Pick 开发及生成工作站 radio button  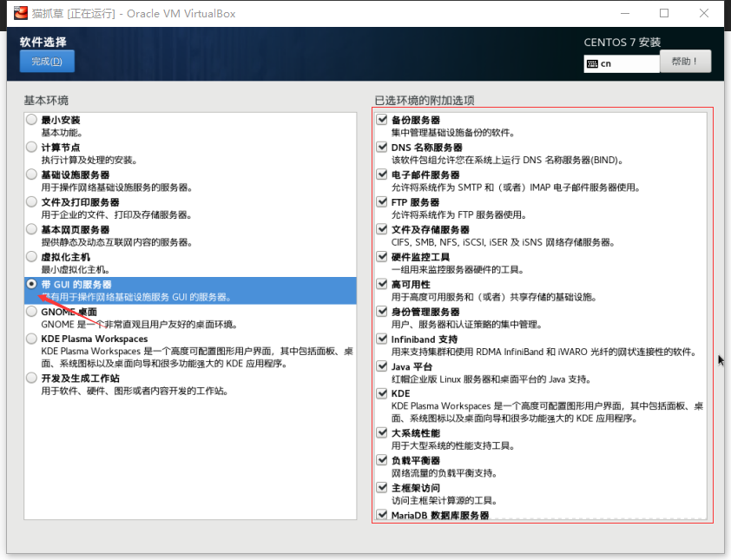[x=32, y=379]
